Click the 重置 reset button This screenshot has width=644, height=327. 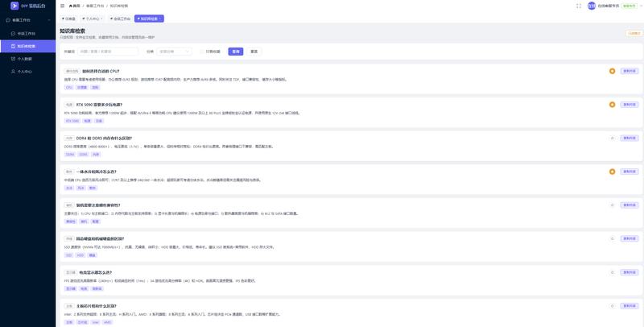click(254, 52)
